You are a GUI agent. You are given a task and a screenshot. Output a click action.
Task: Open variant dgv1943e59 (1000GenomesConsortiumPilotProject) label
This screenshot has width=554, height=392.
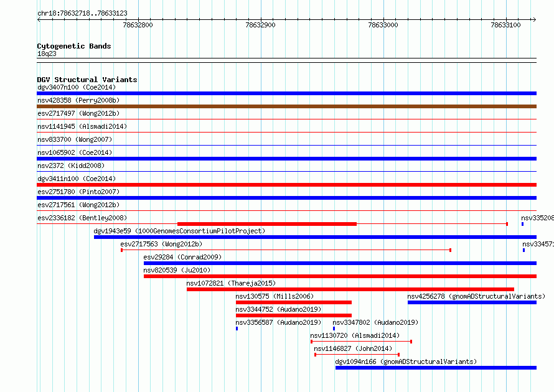pyautogui.click(x=179, y=231)
